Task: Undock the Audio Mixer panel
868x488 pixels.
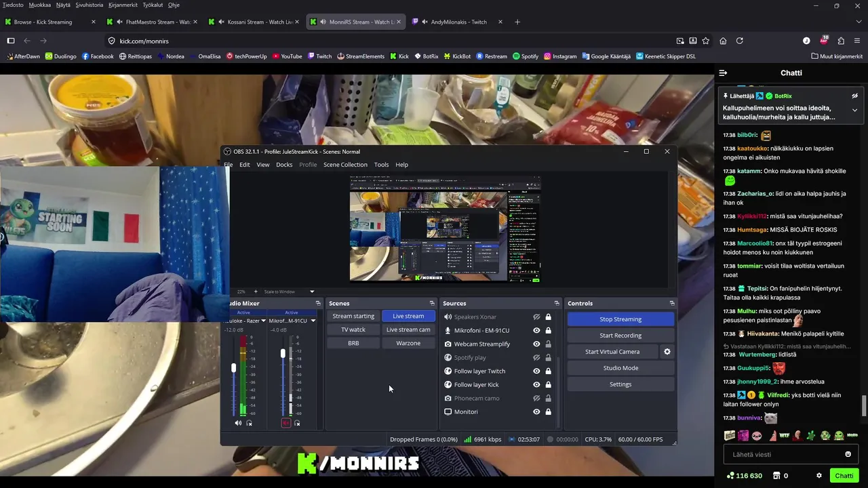Action: point(318,304)
